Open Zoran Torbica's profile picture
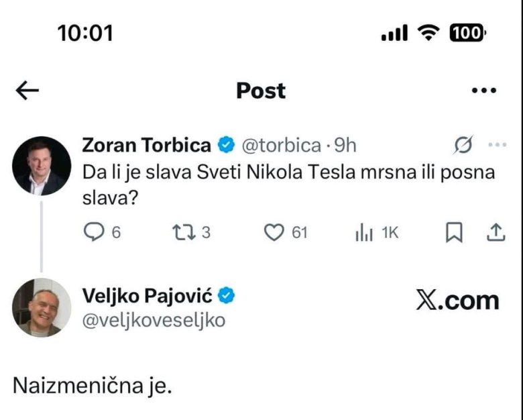This screenshot has width=523, height=420. point(42,166)
